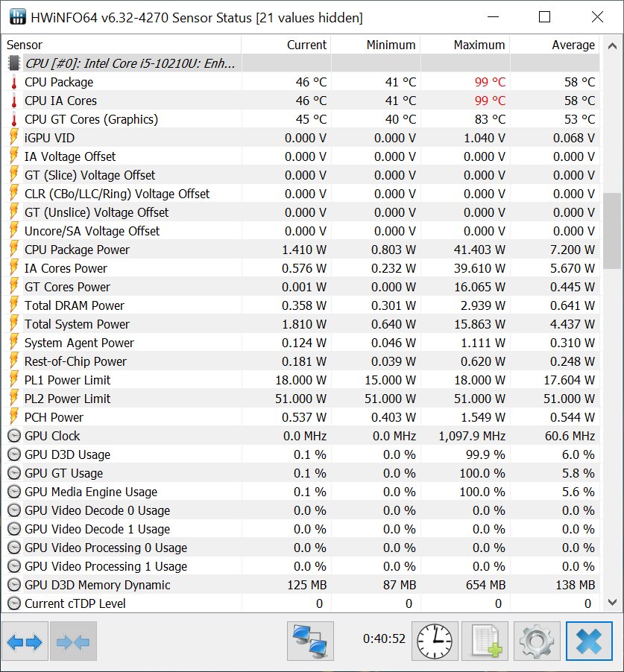
Task: Click lightning icon beside Total DRAM Power
Action: click(x=14, y=305)
